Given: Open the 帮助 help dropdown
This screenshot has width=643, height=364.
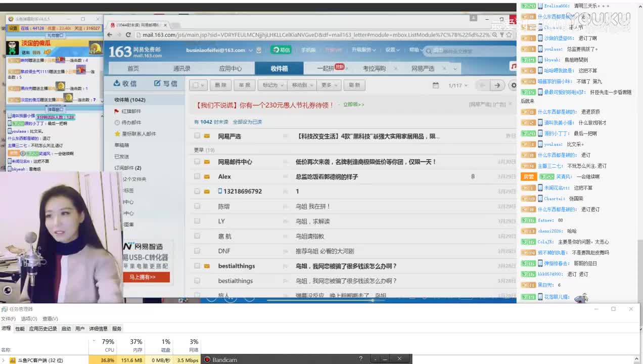Looking at the screenshot, I should [x=416, y=50].
